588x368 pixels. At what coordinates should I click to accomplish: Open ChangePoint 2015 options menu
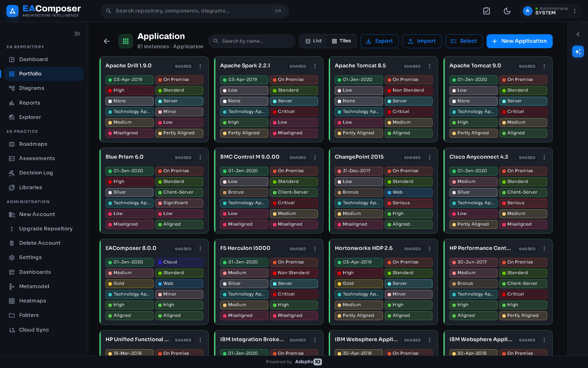point(430,158)
